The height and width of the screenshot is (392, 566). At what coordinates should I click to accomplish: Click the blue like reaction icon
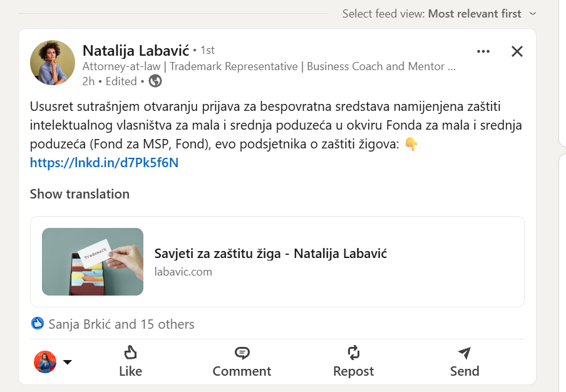point(38,324)
